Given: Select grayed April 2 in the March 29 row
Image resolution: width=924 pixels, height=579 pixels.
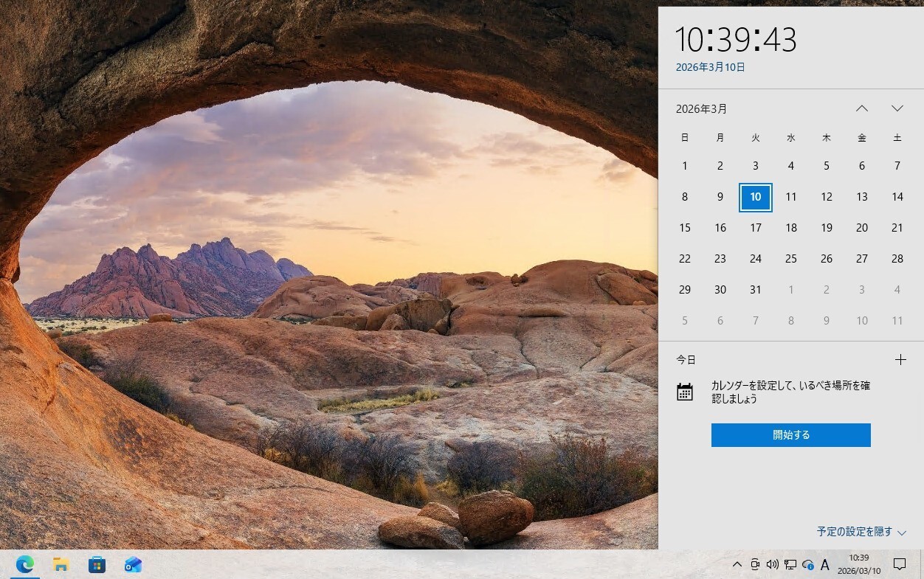Looking at the screenshot, I should click(x=827, y=290).
